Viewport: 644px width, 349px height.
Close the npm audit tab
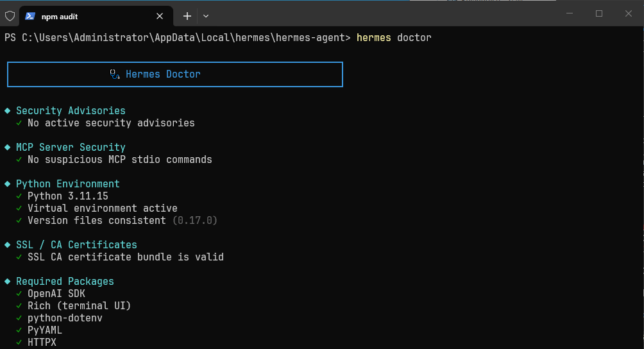[160, 16]
